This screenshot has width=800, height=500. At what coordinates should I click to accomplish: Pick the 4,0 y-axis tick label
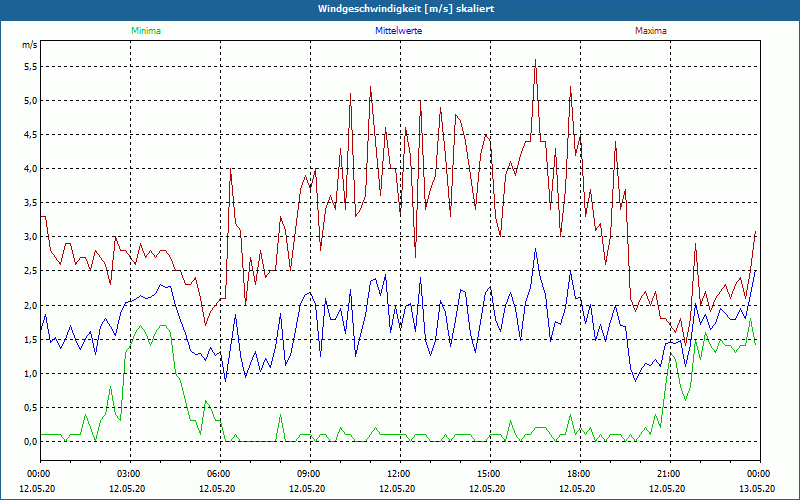pos(30,169)
